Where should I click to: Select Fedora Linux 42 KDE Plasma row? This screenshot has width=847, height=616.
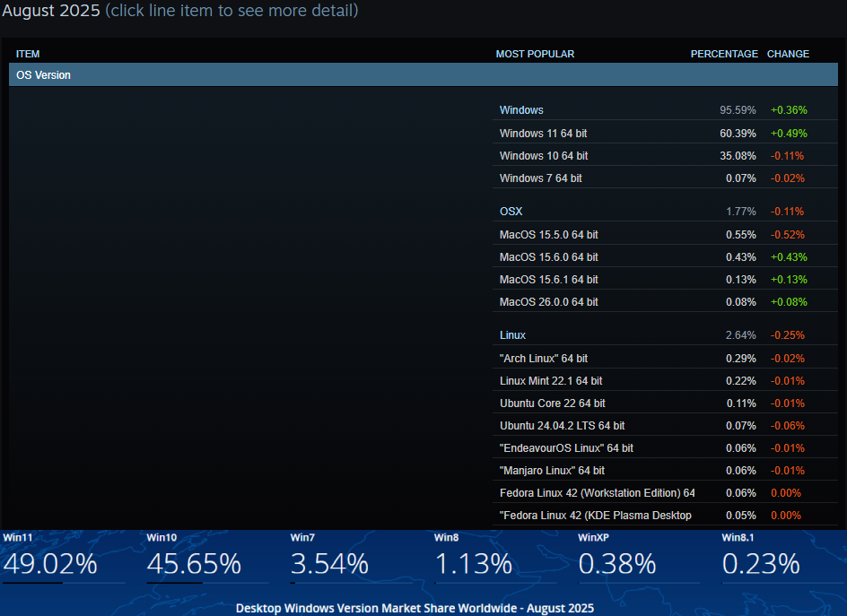[665, 516]
